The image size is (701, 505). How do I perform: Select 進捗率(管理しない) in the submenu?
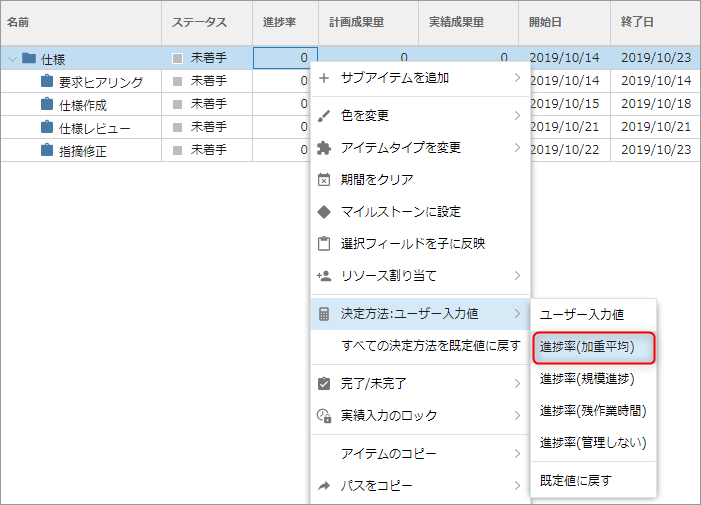tap(593, 443)
